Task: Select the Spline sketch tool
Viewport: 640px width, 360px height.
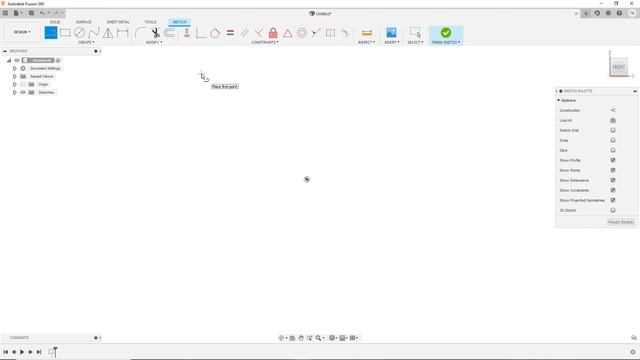Action: pyautogui.click(x=94, y=33)
